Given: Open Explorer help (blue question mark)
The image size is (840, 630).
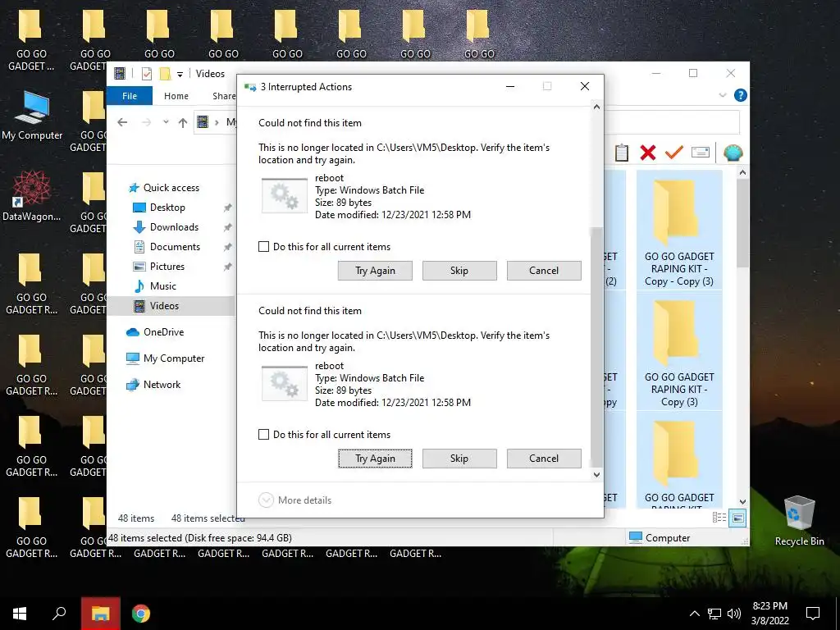Looking at the screenshot, I should [741, 95].
